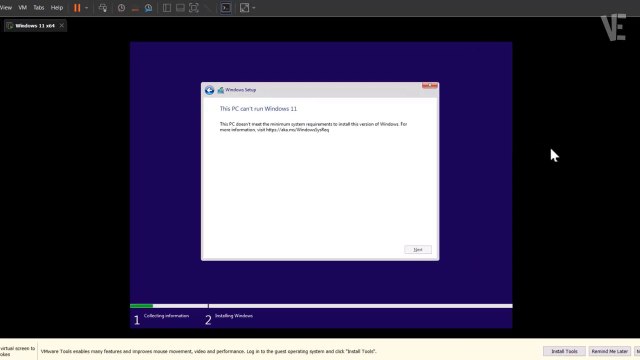Send Ctrl+Alt+Del to the virtual machine
The height and width of the screenshot is (360, 640).
(103, 8)
